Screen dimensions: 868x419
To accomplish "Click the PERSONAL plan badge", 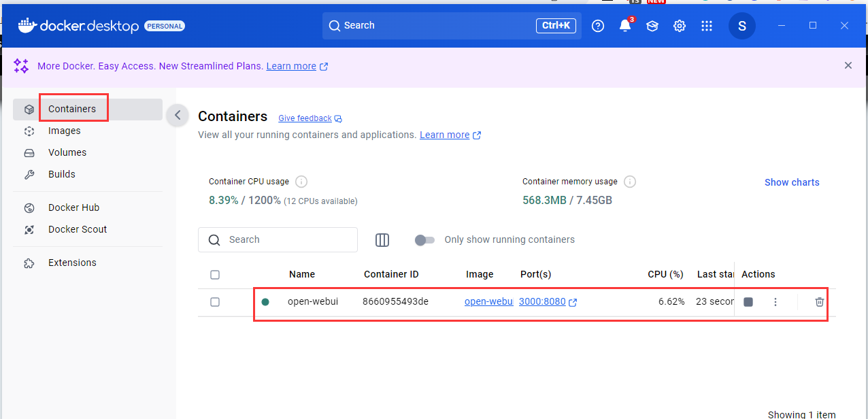I will [x=164, y=26].
